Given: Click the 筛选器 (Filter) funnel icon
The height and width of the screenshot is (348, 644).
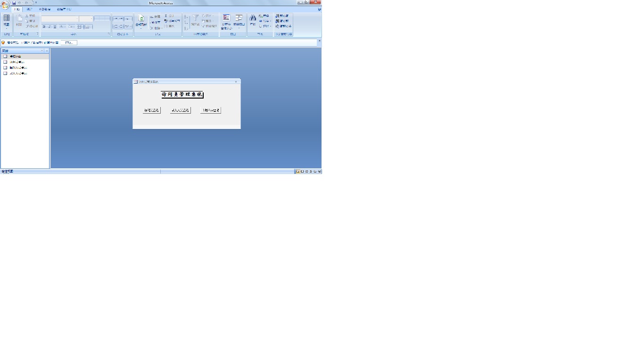Looking at the screenshot, I should point(196,18).
